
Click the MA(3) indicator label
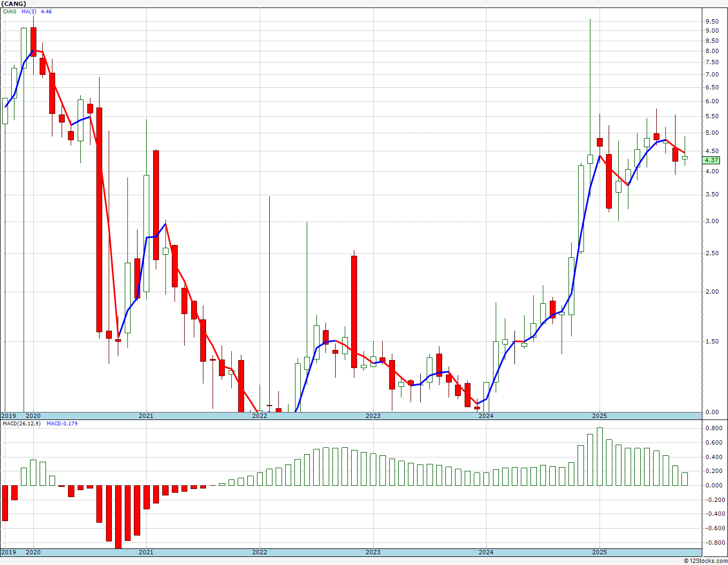29,11
